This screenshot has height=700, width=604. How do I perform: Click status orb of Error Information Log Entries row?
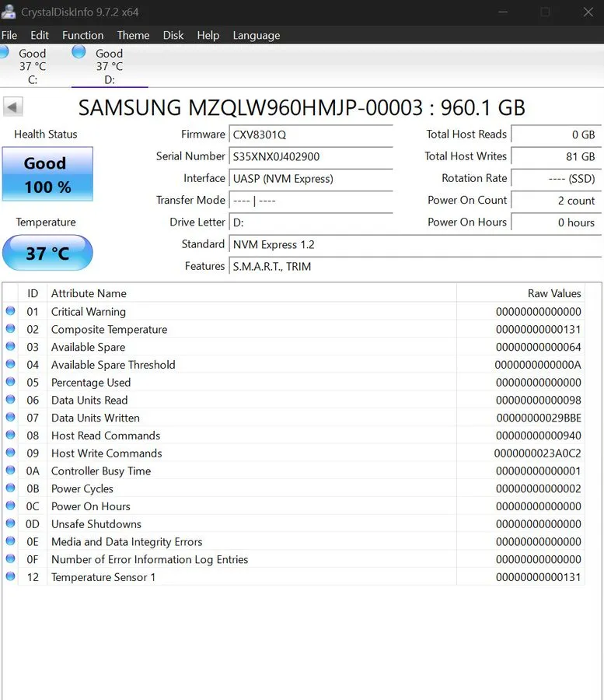click(x=11, y=558)
